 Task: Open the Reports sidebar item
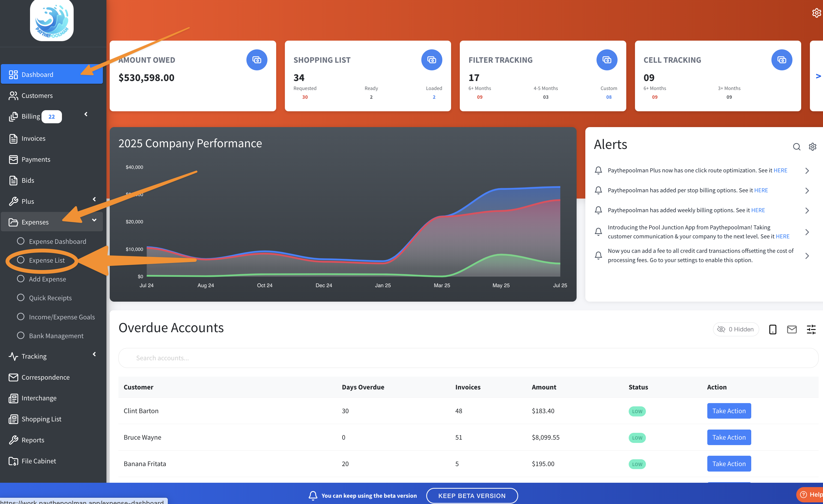[x=33, y=440]
